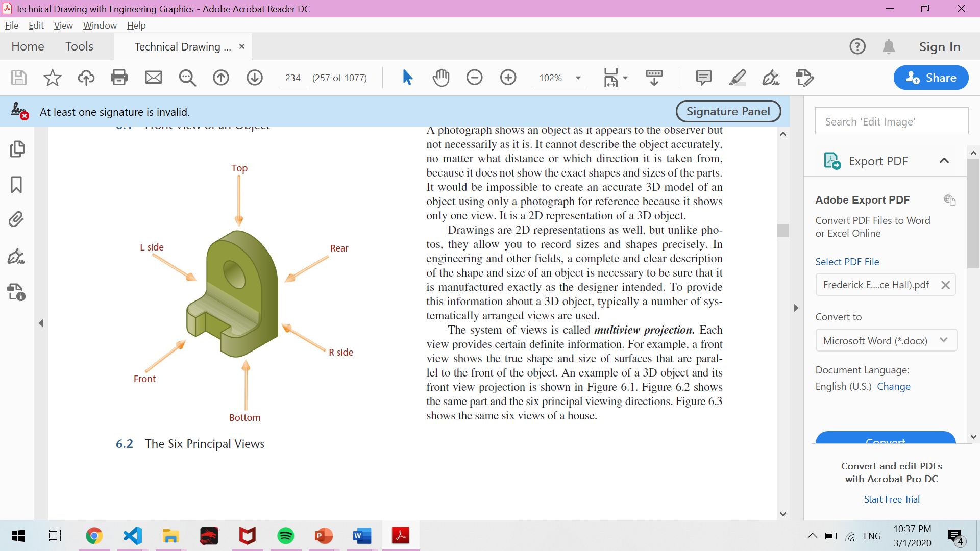Screen dimensions: 980x551
Task: Activate the Selection arrow tool
Action: [x=407, y=78]
